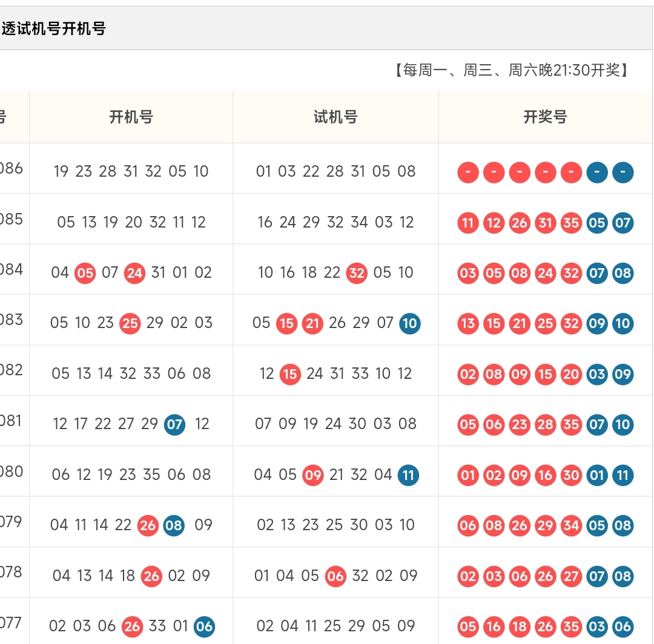
Task: Click 开机号 cell 05 13 19 20 32 11 12
Action: tap(131, 222)
